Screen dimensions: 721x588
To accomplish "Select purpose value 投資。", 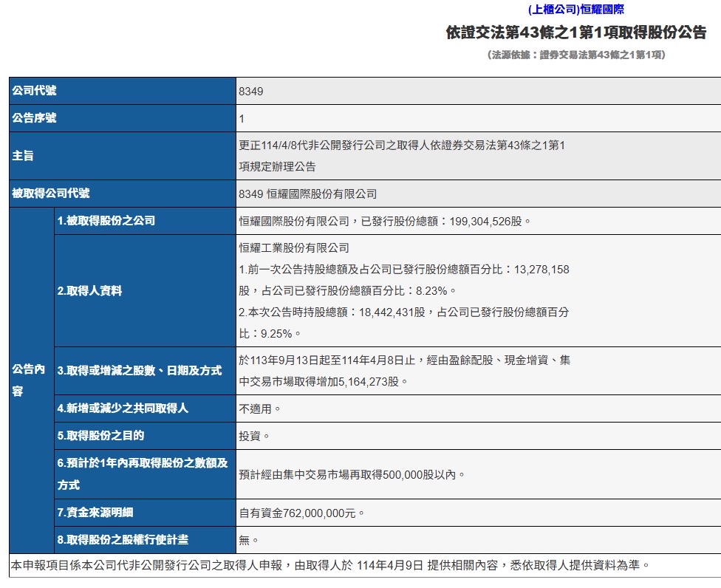I will 254,436.
